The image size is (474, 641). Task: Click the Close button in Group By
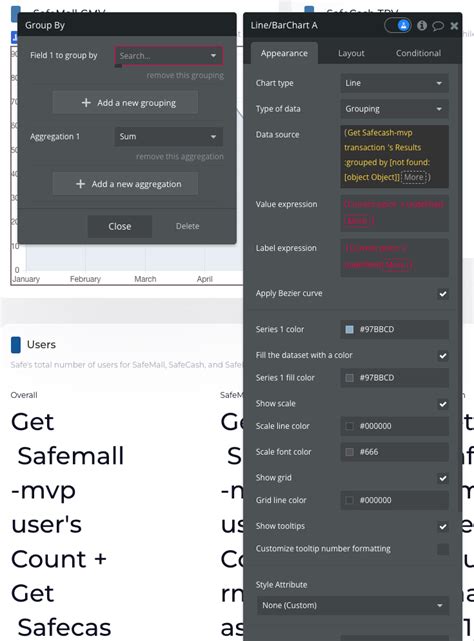[120, 226]
